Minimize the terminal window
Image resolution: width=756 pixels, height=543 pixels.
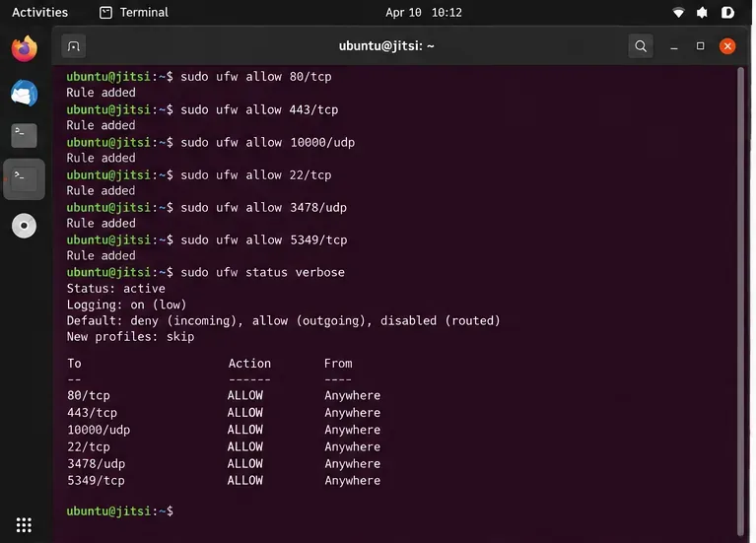(x=674, y=46)
